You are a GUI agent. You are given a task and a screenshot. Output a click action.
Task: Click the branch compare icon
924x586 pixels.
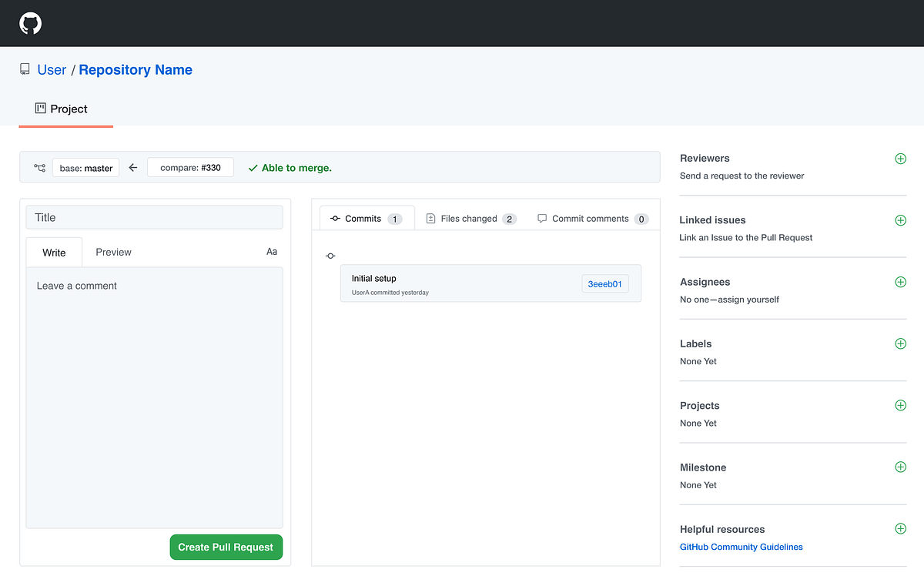click(x=38, y=166)
